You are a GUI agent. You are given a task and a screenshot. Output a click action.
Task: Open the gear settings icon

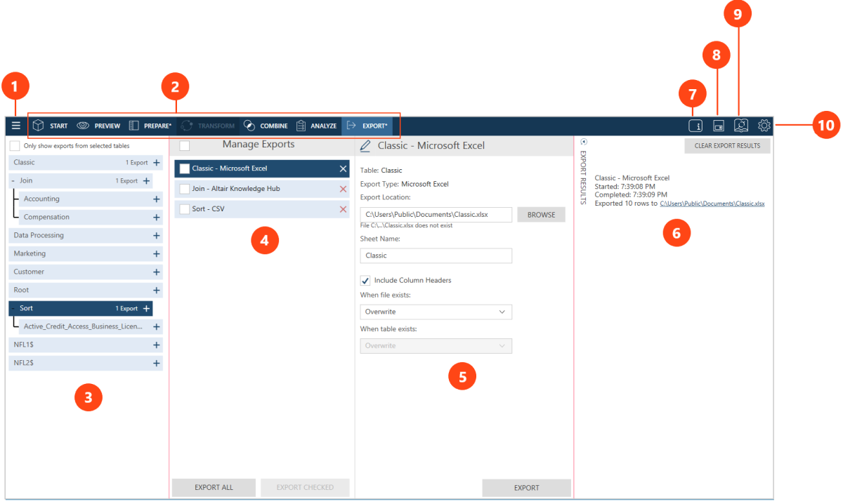point(764,126)
